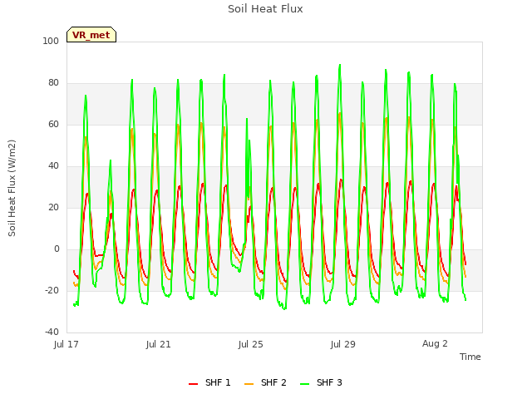Click the 20 y-axis tick label
The image size is (532, 399).
click(x=53, y=207)
